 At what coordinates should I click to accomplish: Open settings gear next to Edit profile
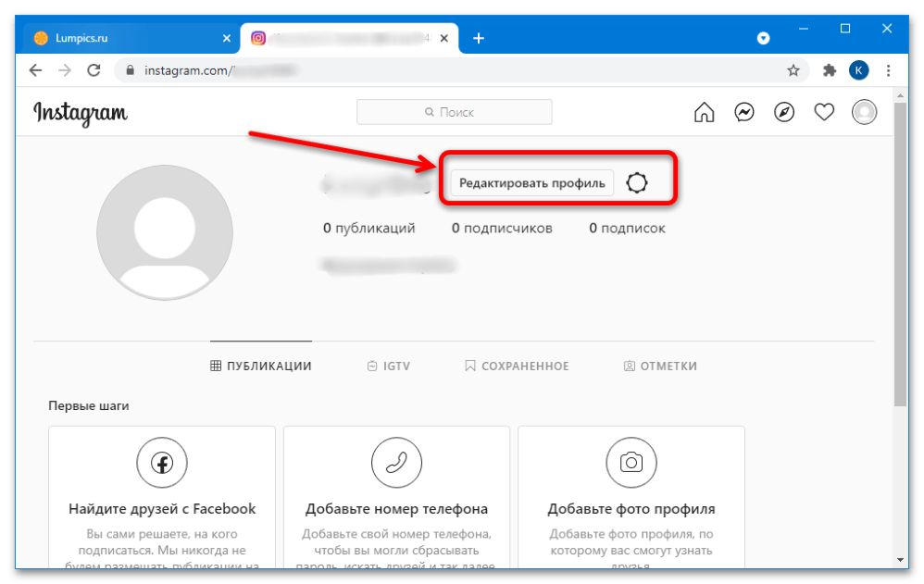(637, 183)
